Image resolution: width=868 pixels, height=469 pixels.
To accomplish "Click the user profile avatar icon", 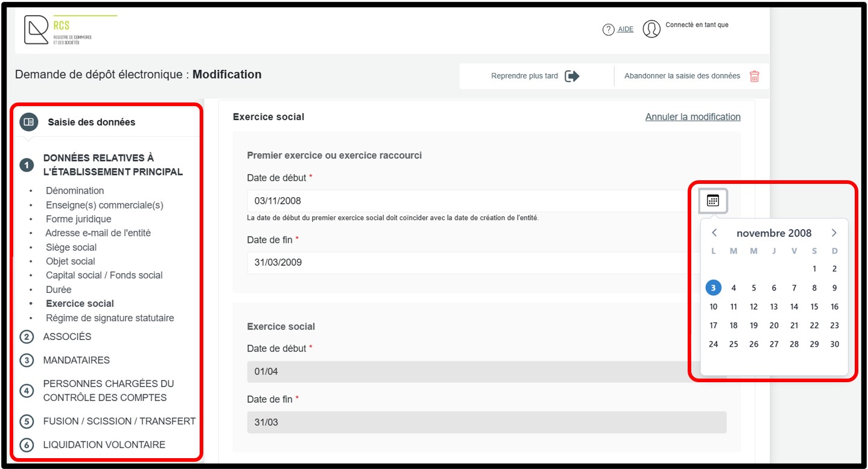I will point(651,29).
